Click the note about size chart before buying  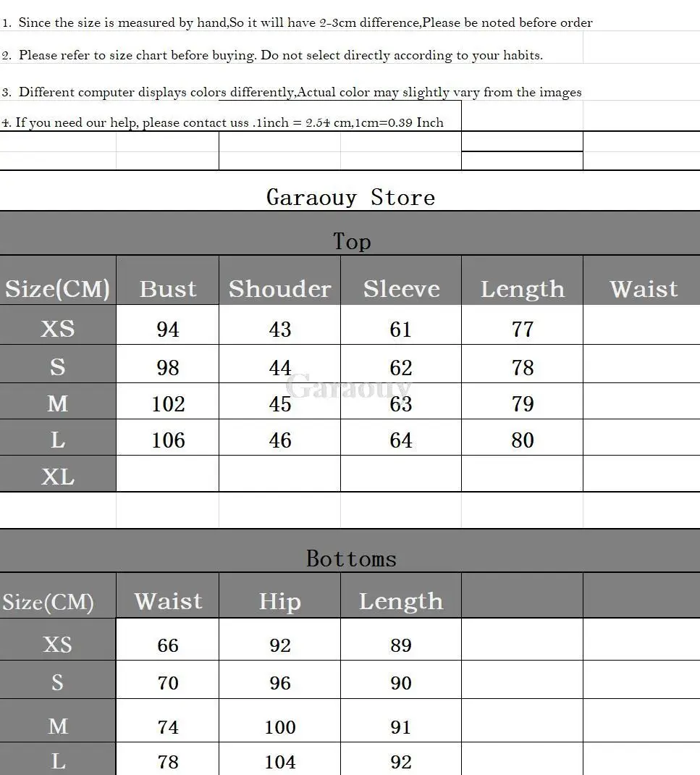tap(280, 55)
